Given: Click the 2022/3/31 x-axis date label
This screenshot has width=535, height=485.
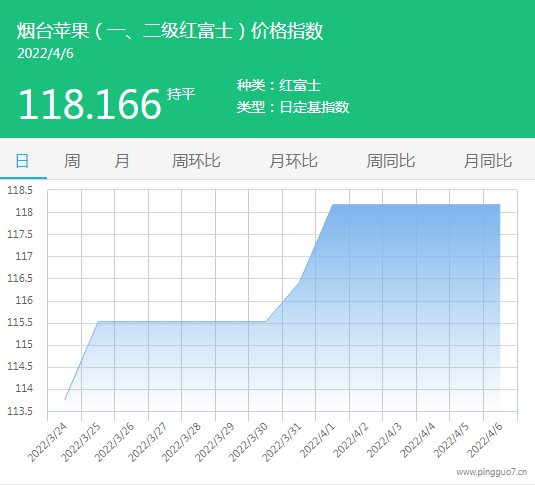Looking at the screenshot, I should tap(283, 442).
